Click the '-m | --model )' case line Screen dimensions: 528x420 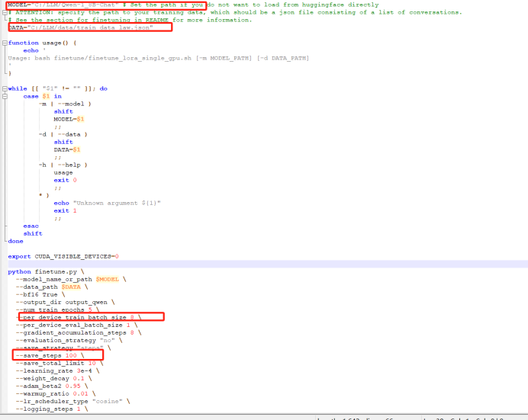65,104
